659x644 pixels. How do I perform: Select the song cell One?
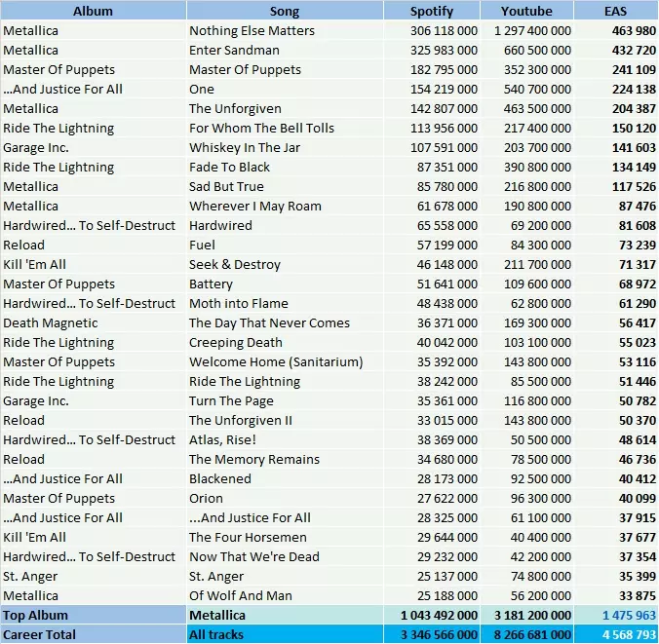point(285,89)
